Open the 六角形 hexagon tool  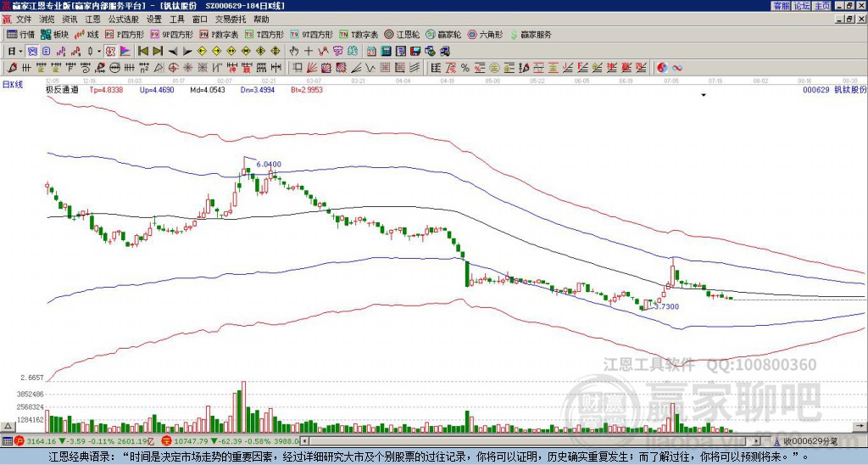[485, 34]
